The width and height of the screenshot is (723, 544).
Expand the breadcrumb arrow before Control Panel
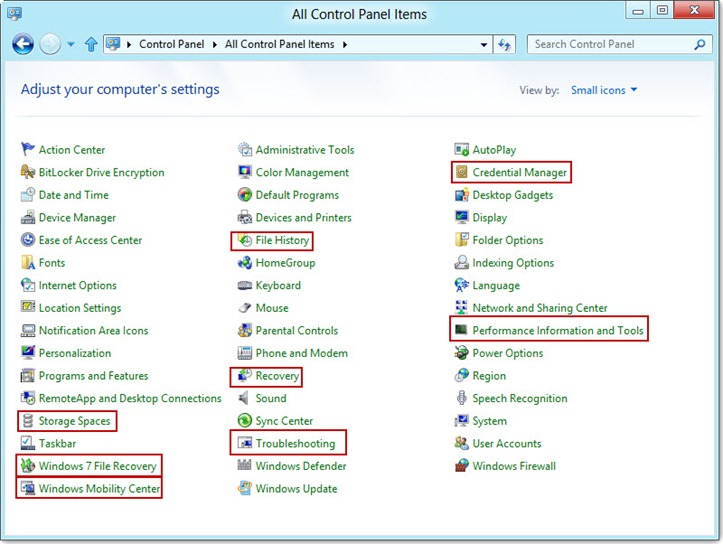click(x=129, y=44)
